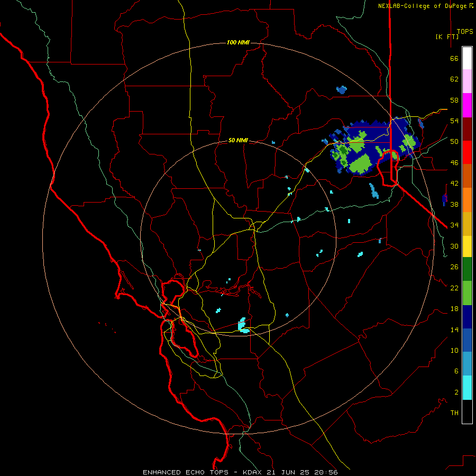This screenshot has width=476, height=476.
Task: Click the light green legend swatch
Action: (467, 293)
